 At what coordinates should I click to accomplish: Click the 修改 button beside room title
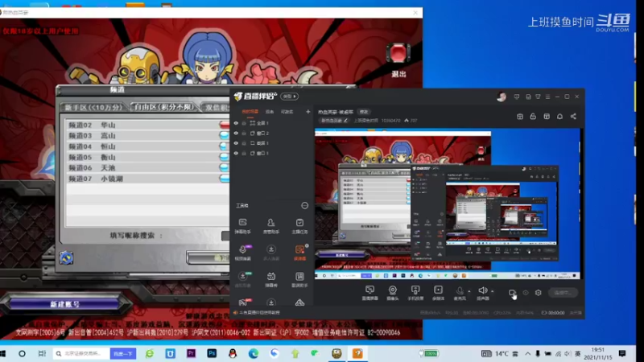(364, 112)
